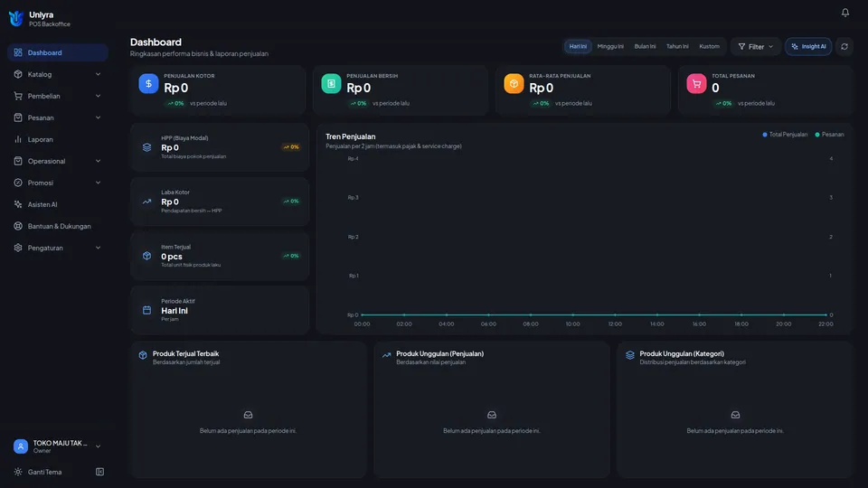Click the Asisten AI sparkle icon

[18, 204]
